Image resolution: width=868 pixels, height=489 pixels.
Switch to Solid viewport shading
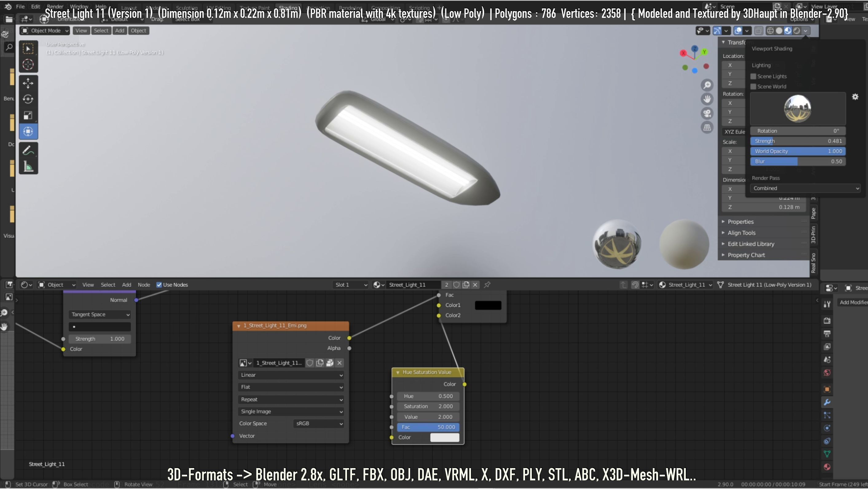tap(779, 31)
